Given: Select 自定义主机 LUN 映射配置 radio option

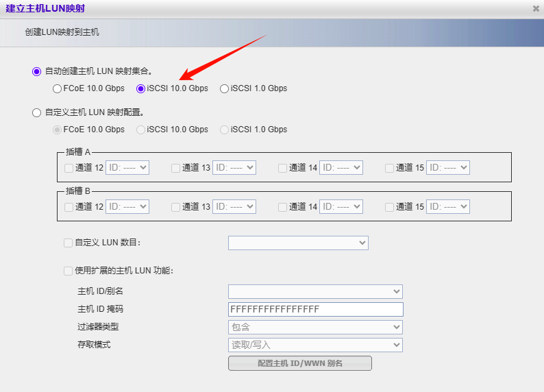Looking at the screenshot, I should click(37, 112).
